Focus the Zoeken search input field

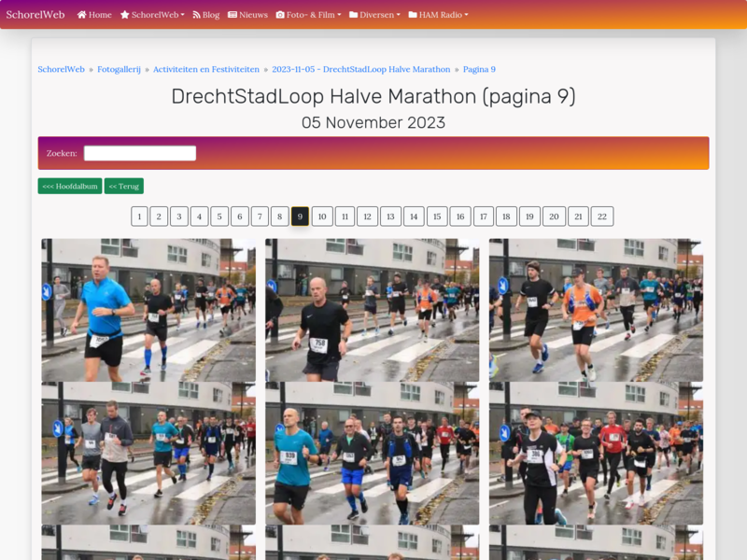click(140, 153)
